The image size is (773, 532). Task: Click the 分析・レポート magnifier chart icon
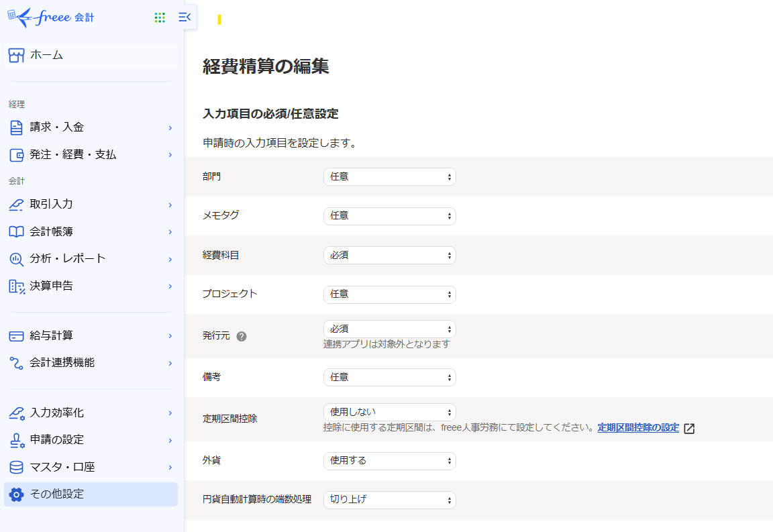coord(17,259)
